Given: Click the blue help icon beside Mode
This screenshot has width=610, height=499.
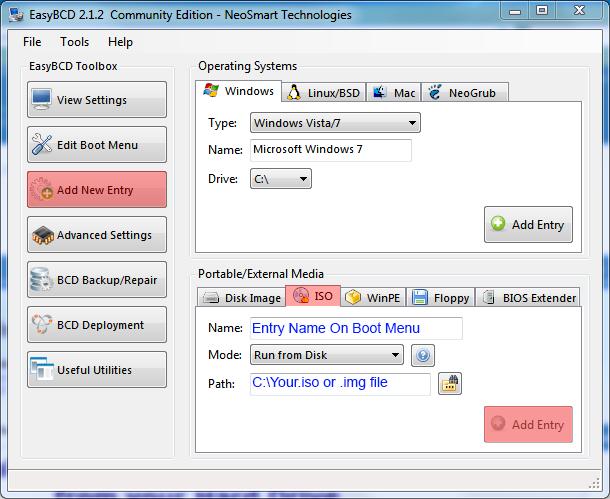Looking at the screenshot, I should (x=423, y=355).
